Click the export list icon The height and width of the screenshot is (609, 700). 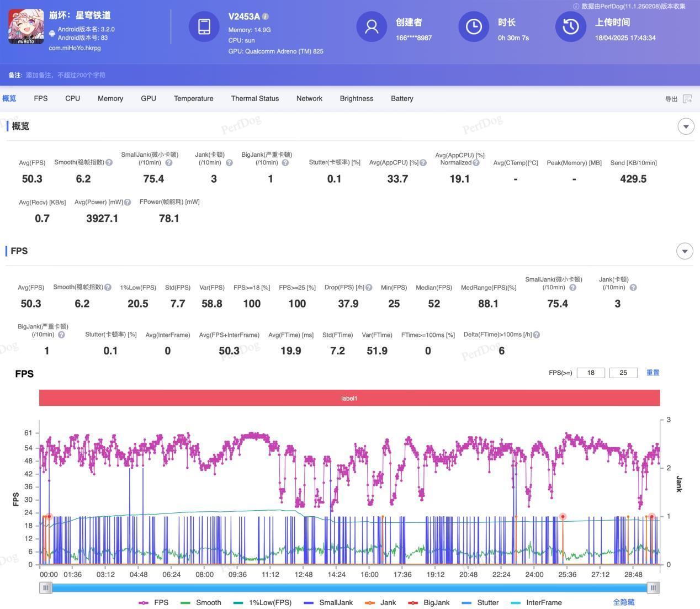click(x=687, y=99)
